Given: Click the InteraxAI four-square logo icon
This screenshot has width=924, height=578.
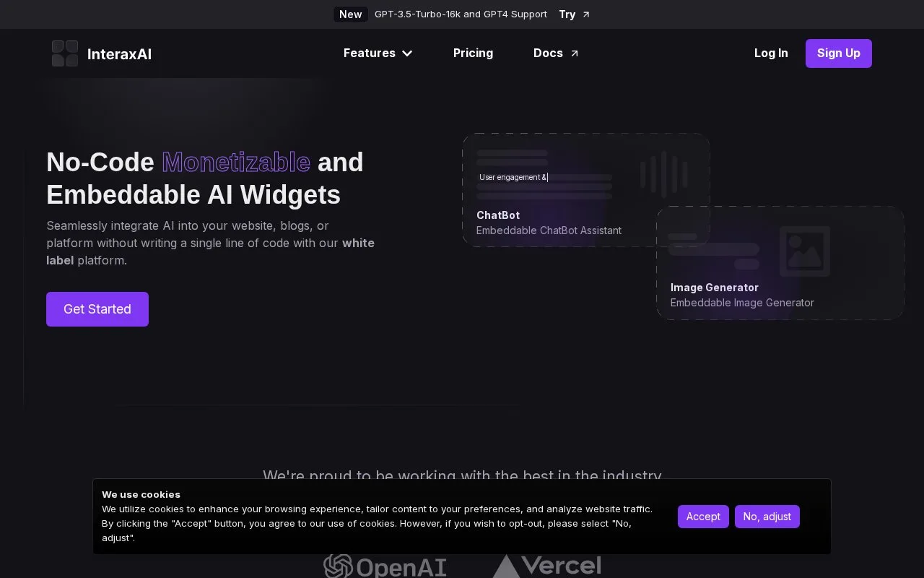Looking at the screenshot, I should (65, 53).
